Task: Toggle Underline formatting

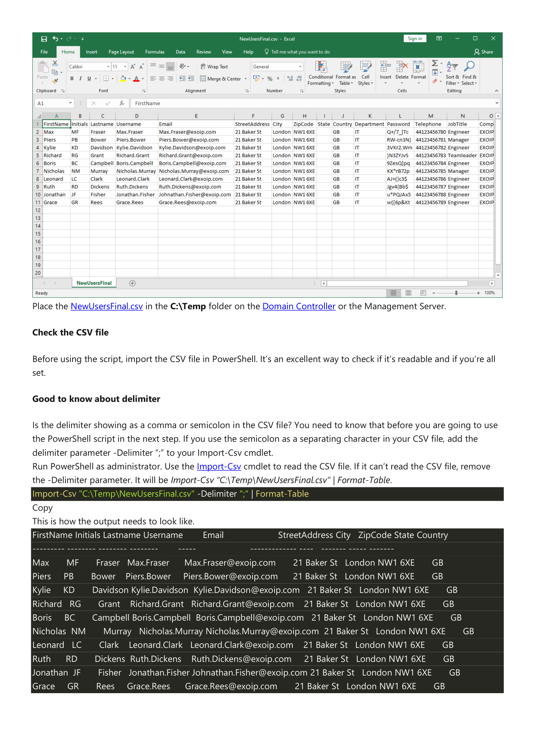Action: [89, 79]
